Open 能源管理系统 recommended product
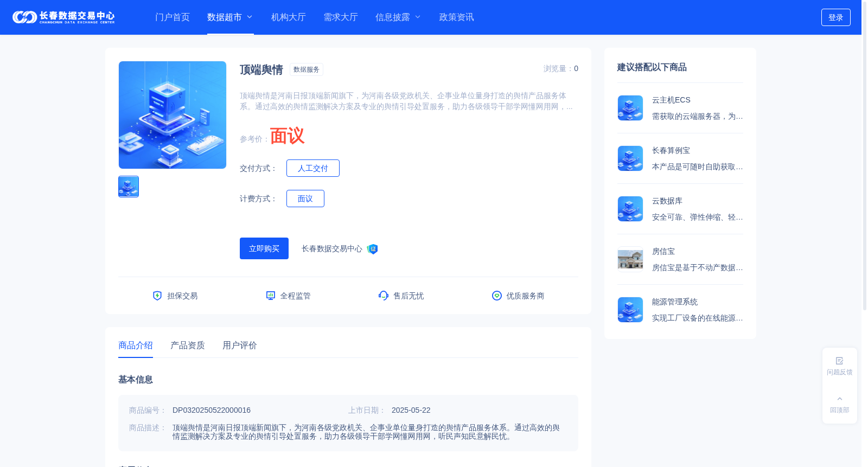This screenshot has height=467, width=868. pyautogui.click(x=675, y=302)
